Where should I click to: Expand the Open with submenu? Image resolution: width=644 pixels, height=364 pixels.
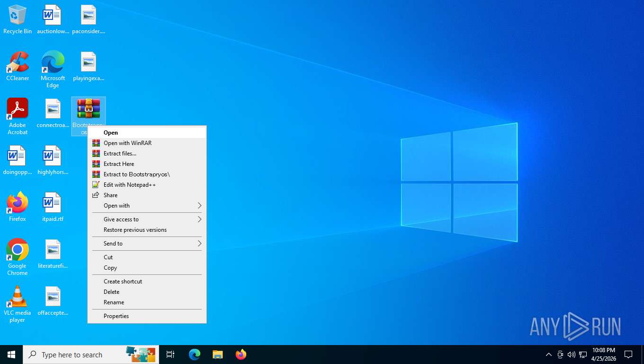tap(147, 206)
